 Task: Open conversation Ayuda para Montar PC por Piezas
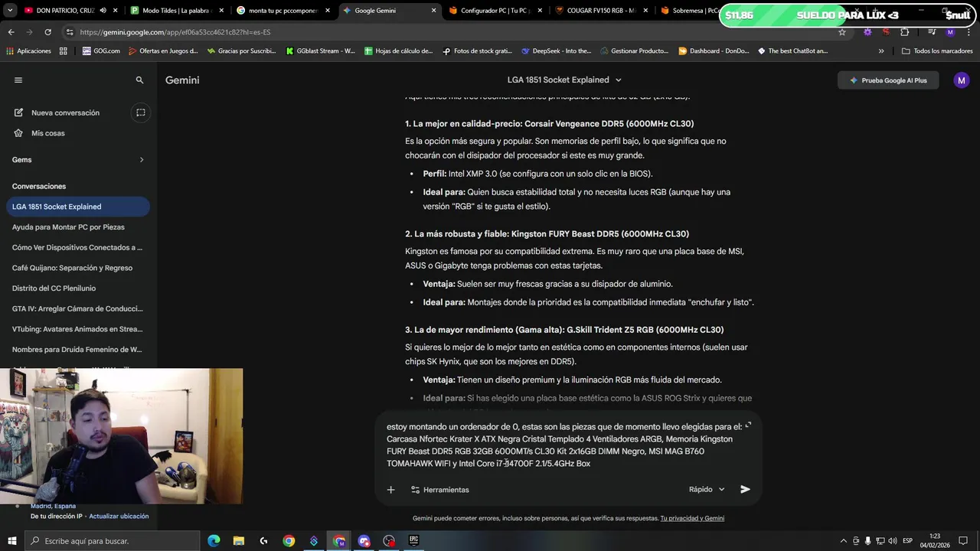(x=78, y=227)
